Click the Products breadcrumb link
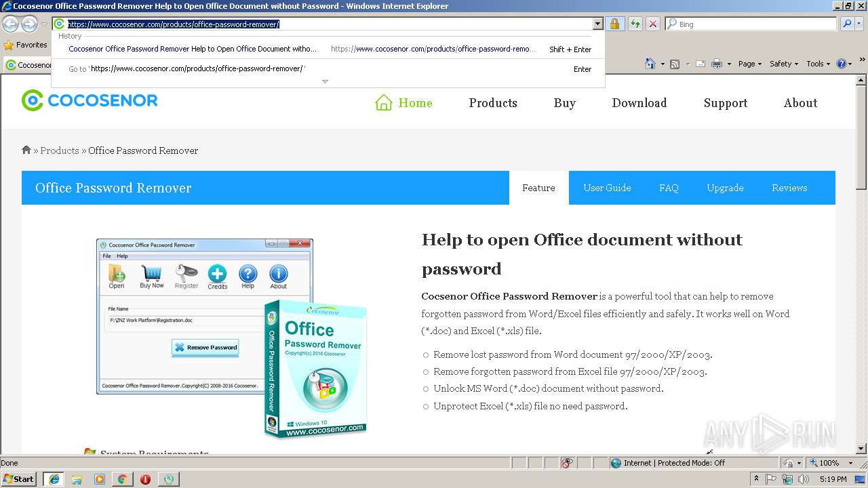Screen dimensions: 868x488 point(60,150)
